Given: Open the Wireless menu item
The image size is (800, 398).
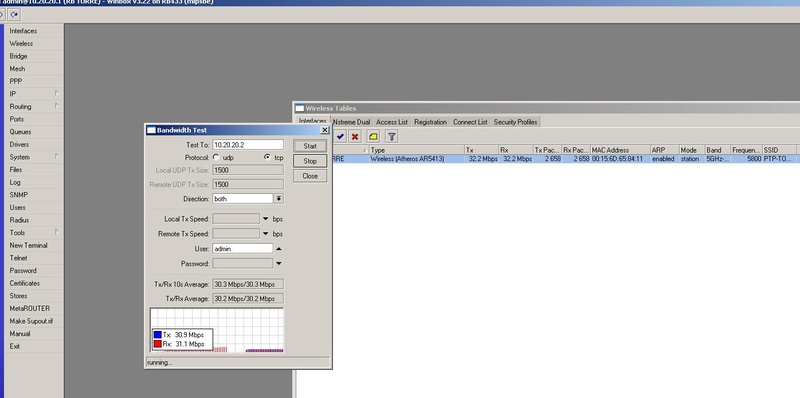Looking at the screenshot, I should coord(21,43).
